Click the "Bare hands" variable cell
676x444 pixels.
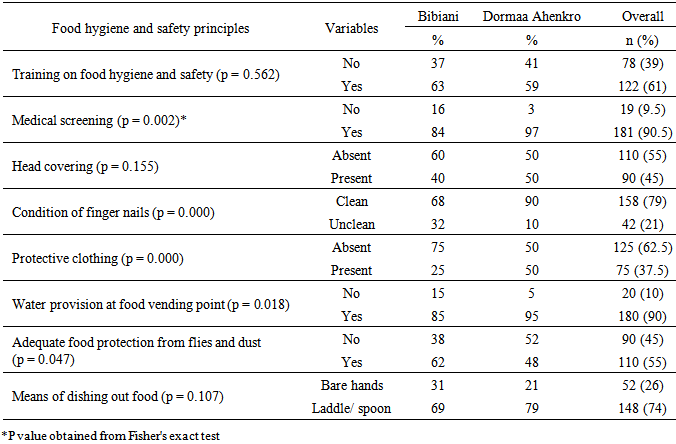click(x=352, y=383)
